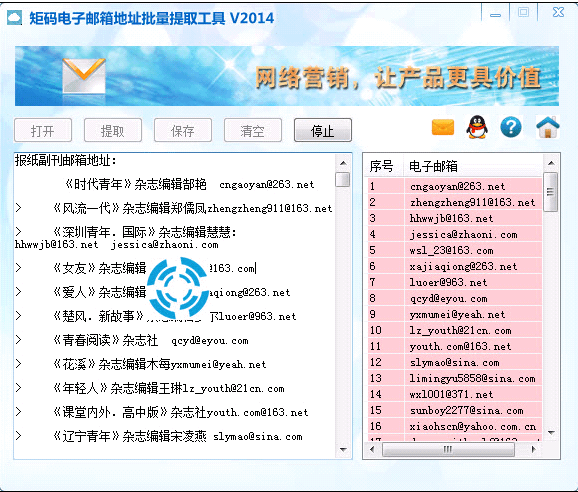Click the email list right scroll arrow
Screen dimensions: 578x492
tap(533, 449)
